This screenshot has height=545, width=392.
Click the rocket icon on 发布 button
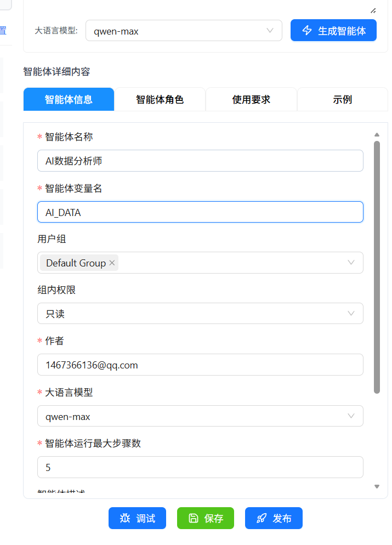[x=262, y=518]
